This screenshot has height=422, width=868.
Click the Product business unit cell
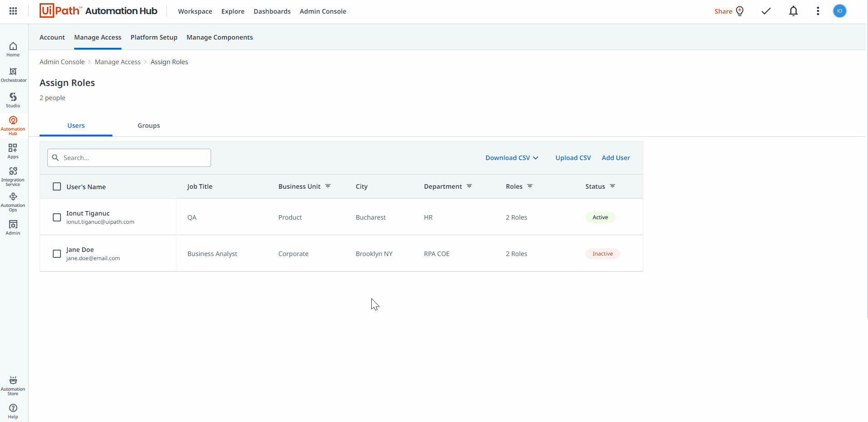(290, 217)
